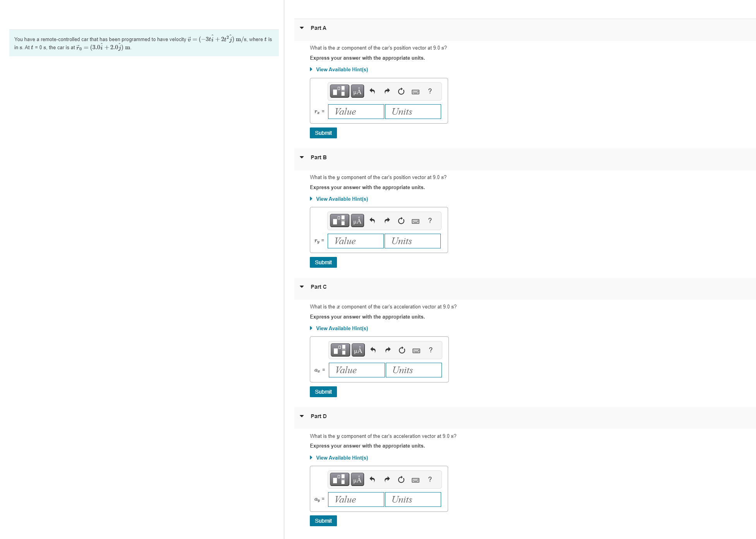
Task: Click the reset icon in Part B toolbar
Action: pyautogui.click(x=401, y=220)
